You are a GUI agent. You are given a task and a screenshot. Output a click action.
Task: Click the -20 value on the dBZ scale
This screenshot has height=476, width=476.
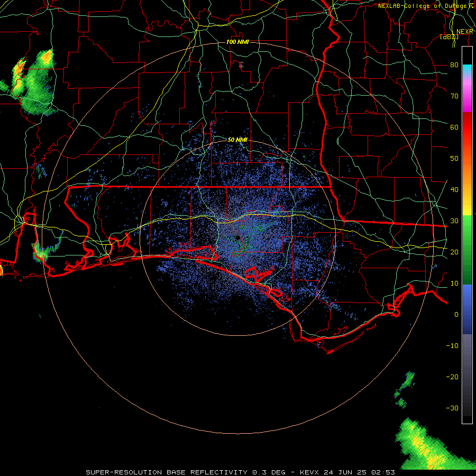452,377
